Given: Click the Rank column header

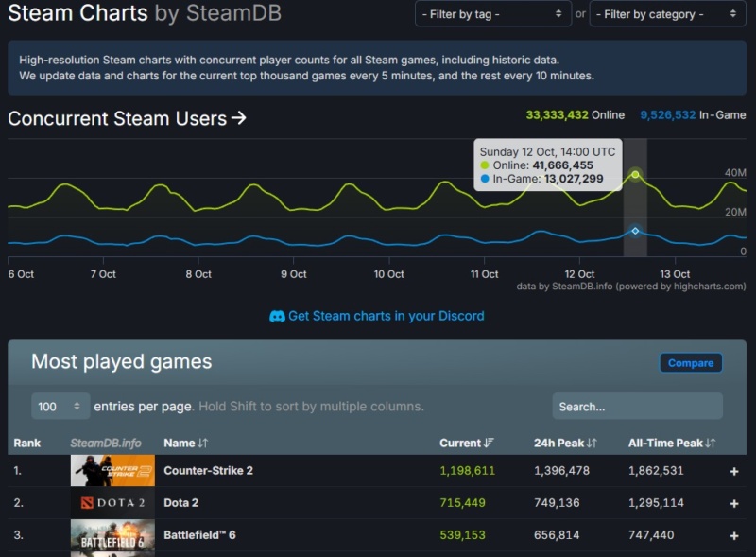Looking at the screenshot, I should [27, 443].
